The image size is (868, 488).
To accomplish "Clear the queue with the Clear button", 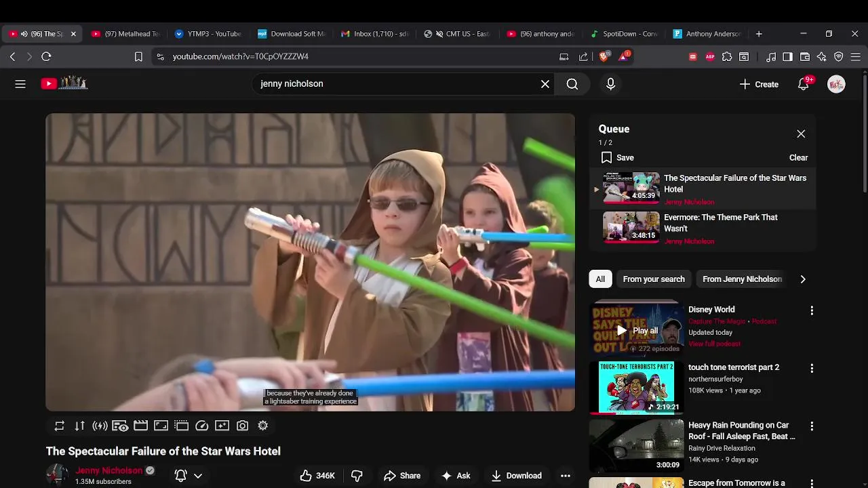I will pyautogui.click(x=798, y=157).
